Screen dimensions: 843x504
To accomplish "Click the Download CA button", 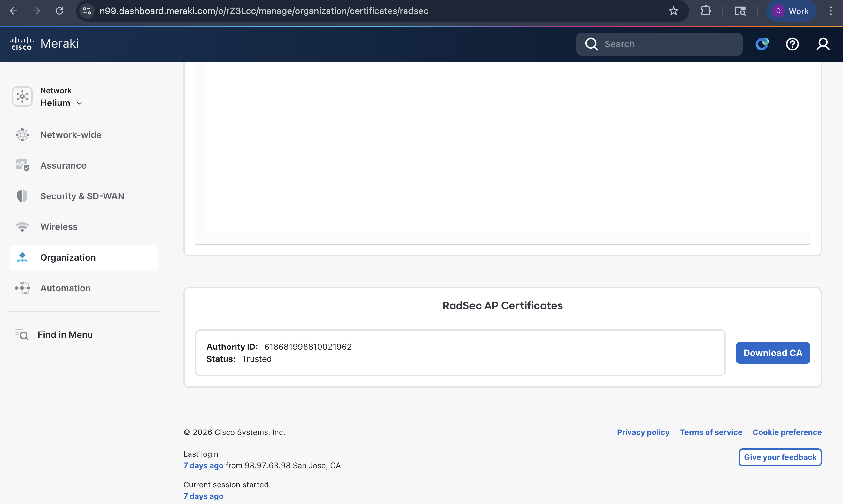I will pyautogui.click(x=773, y=353).
